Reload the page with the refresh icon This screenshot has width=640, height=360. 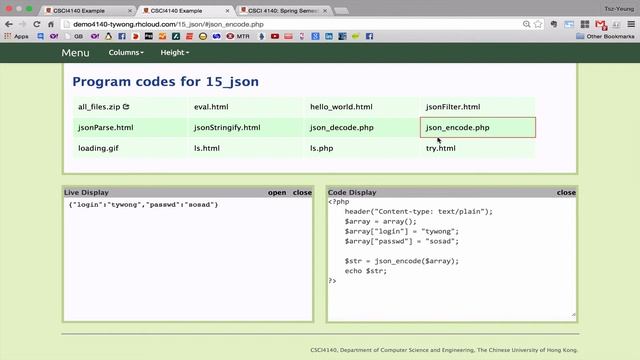pos(37,24)
